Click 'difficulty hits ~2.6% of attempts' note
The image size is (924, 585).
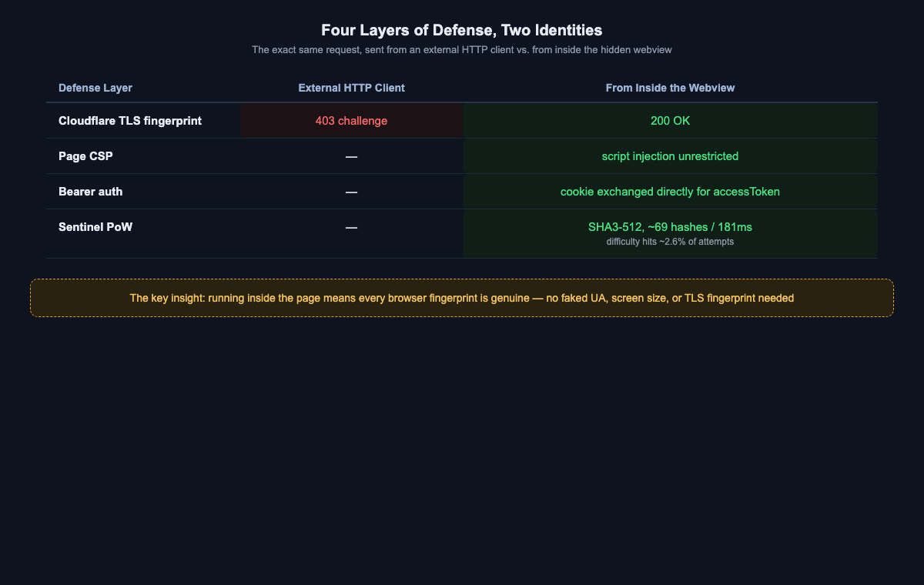pyautogui.click(x=670, y=242)
